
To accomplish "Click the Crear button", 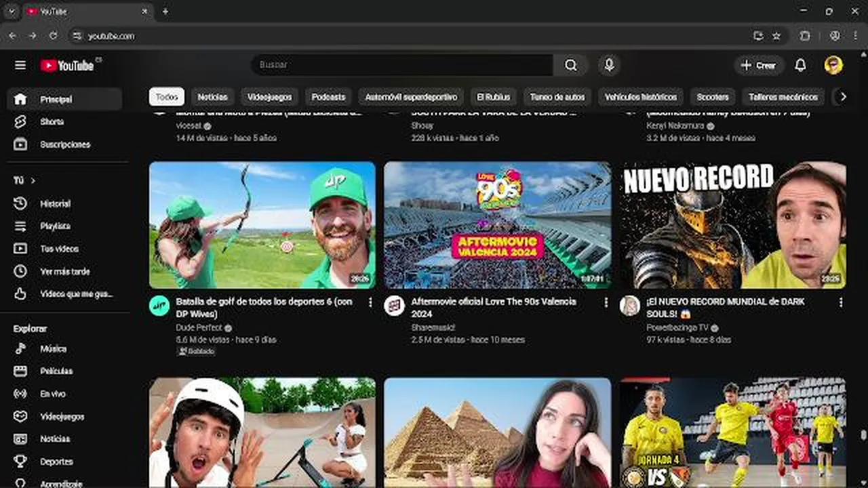I will pyautogui.click(x=759, y=65).
